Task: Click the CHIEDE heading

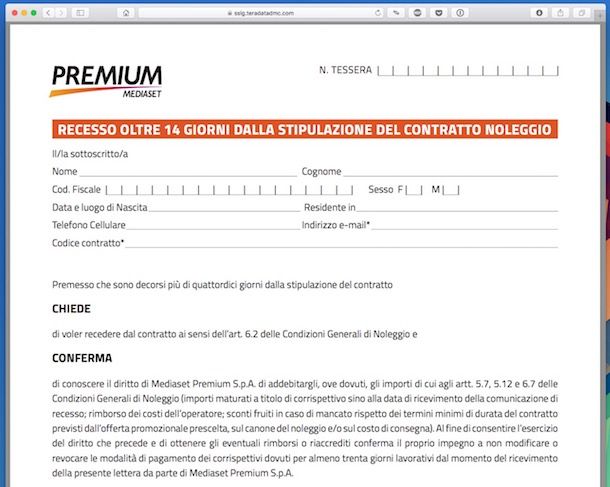Action: [x=72, y=309]
